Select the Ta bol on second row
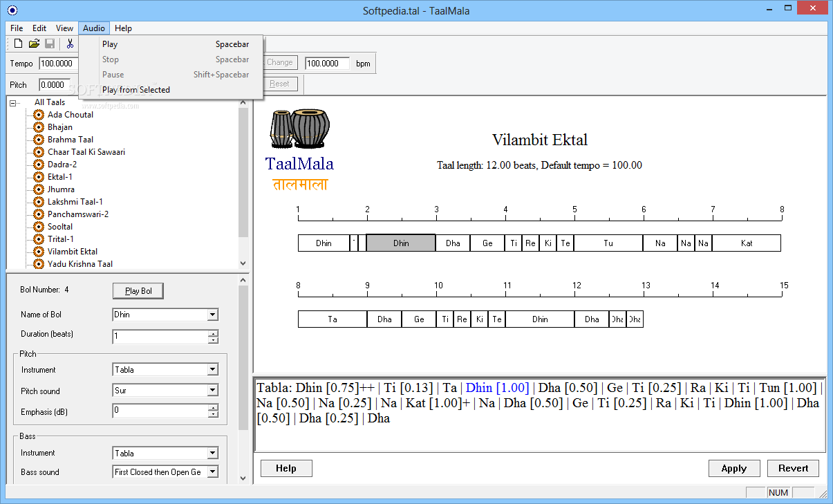This screenshot has height=504, width=833. [333, 319]
